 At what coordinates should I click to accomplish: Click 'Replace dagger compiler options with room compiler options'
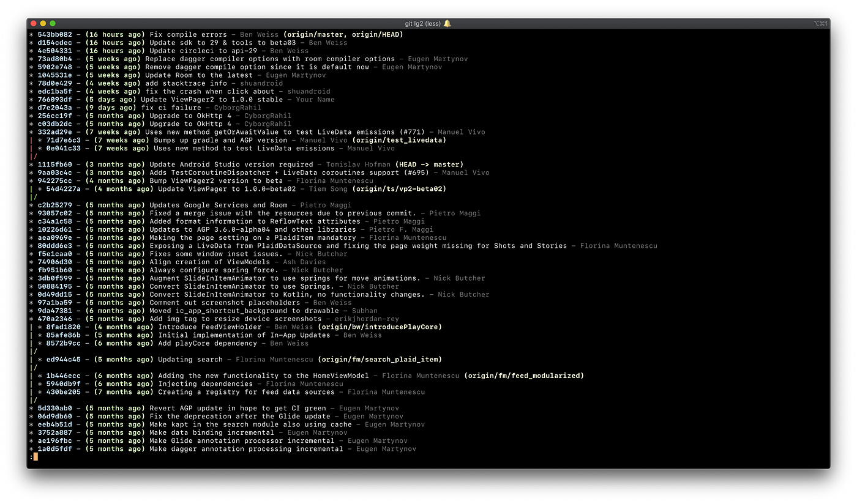pyautogui.click(x=270, y=59)
